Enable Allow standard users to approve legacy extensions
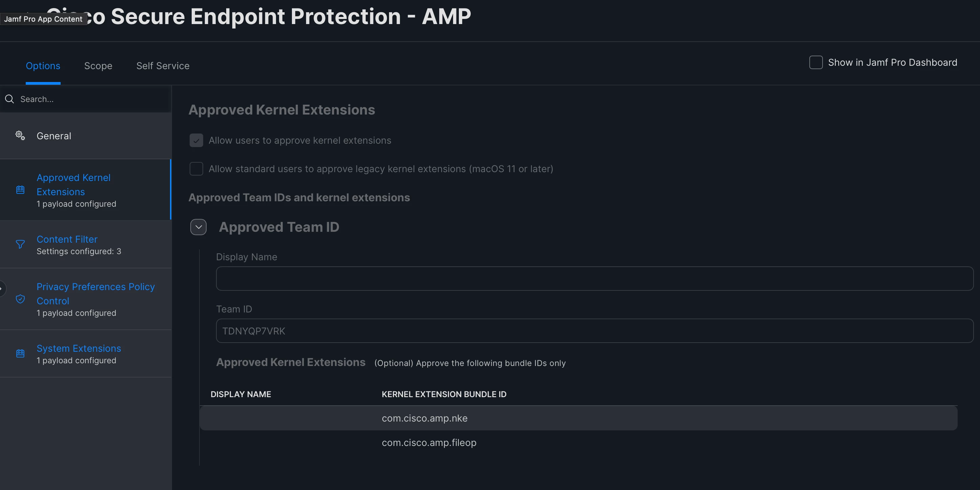Image resolution: width=980 pixels, height=490 pixels. click(x=196, y=169)
